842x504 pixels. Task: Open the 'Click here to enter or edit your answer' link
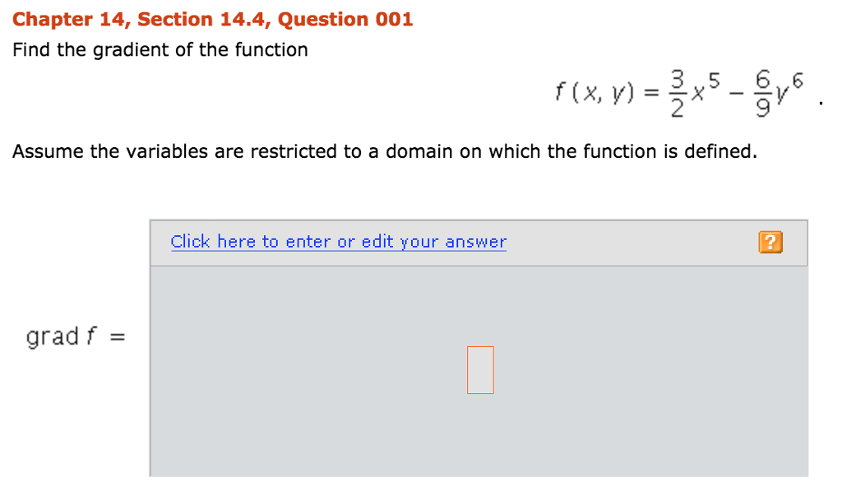point(338,242)
